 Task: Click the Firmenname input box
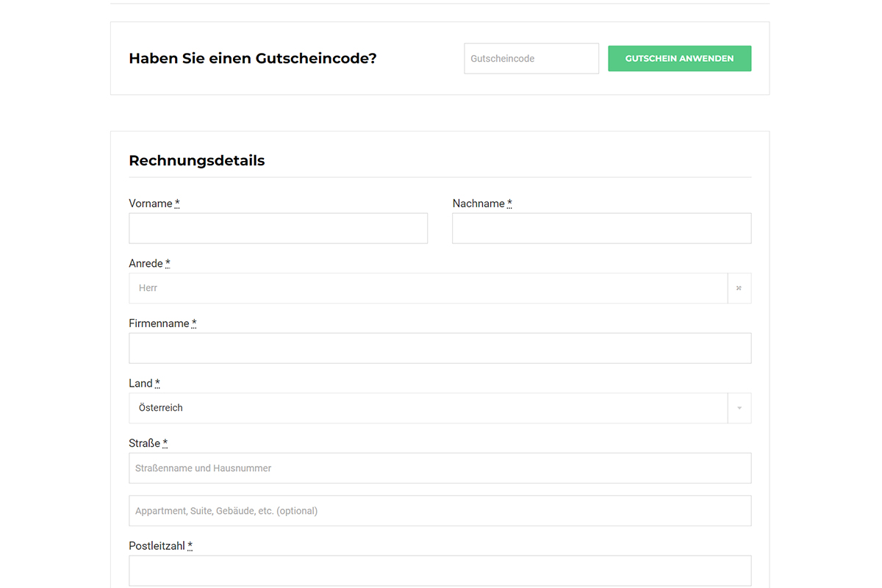click(440, 348)
